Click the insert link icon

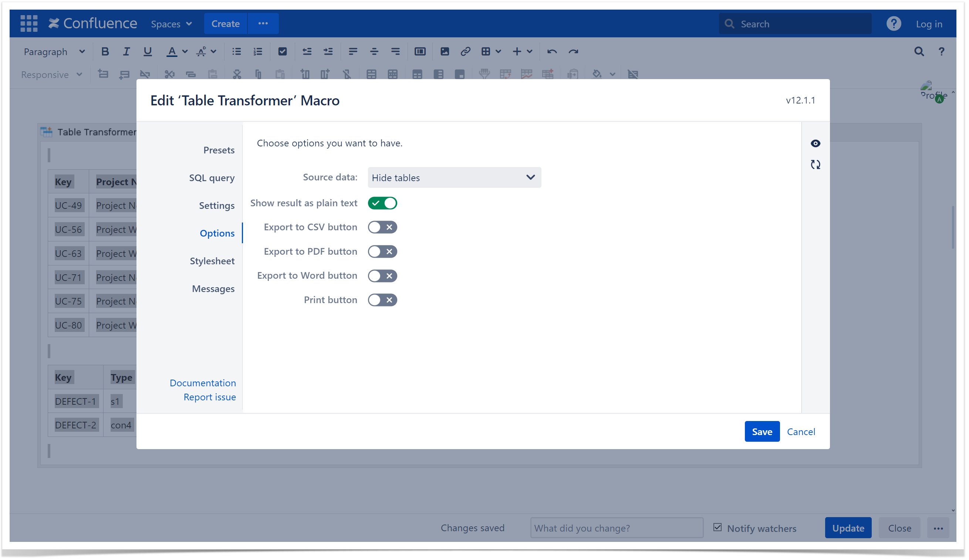coord(465,51)
